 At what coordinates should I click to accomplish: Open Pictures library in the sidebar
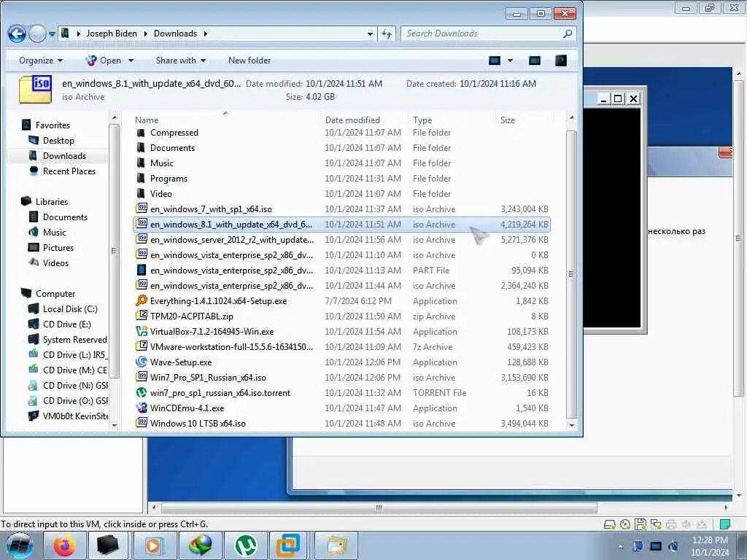pos(58,248)
